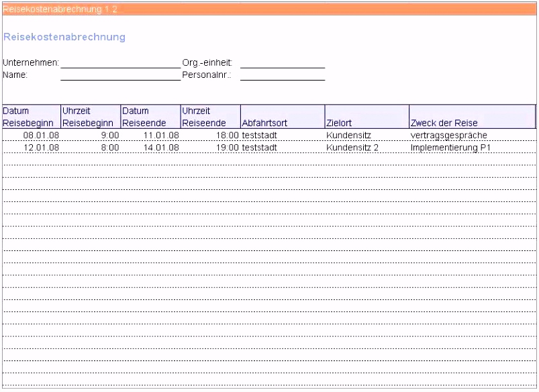Click the Name input line

121,75
